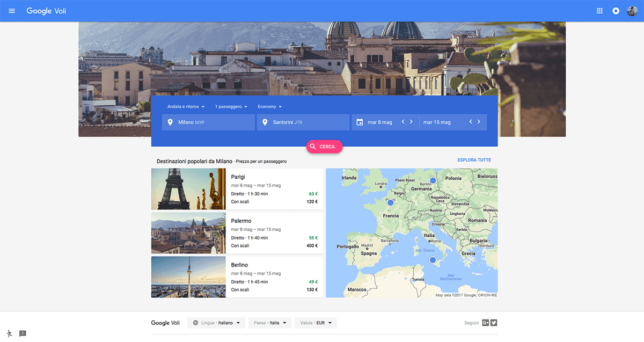This screenshot has height=342, width=644.
Task: Click the 55 € Palermo direct price
Action: point(313,238)
